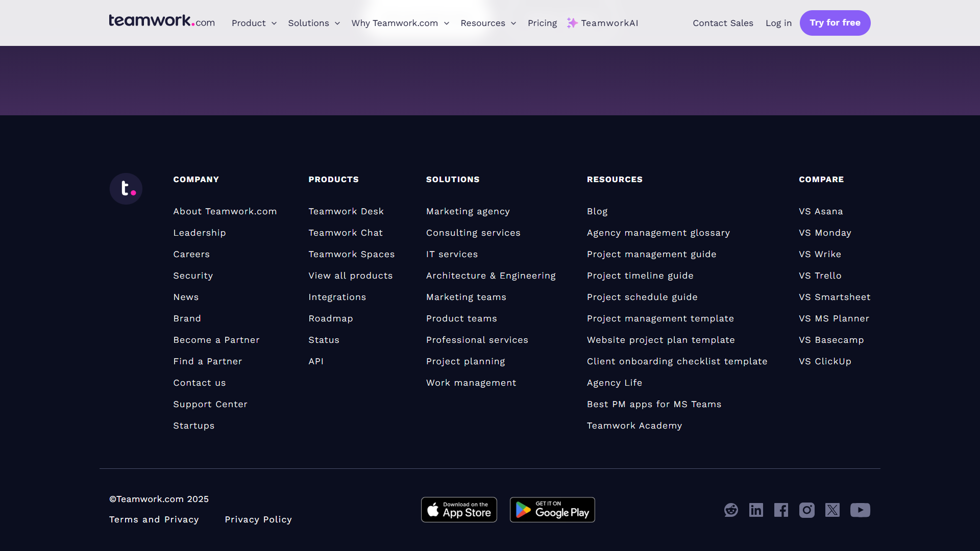Screen dimensions: 980x551
Task: Open the Privacy Policy link
Action: click(x=258, y=519)
